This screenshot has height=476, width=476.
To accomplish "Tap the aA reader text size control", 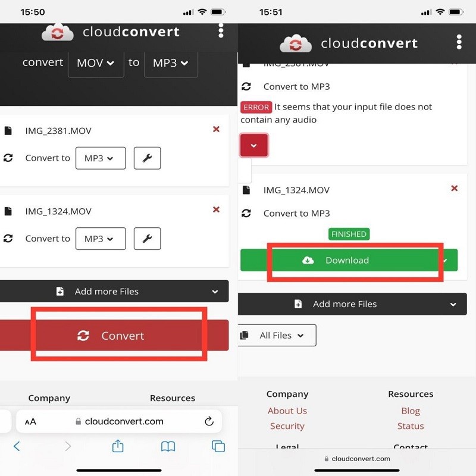I will (30, 422).
